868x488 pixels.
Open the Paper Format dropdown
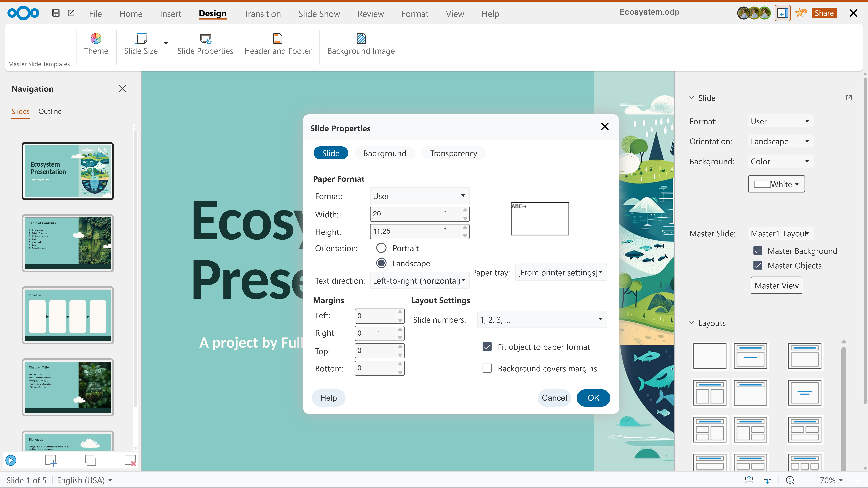(419, 196)
